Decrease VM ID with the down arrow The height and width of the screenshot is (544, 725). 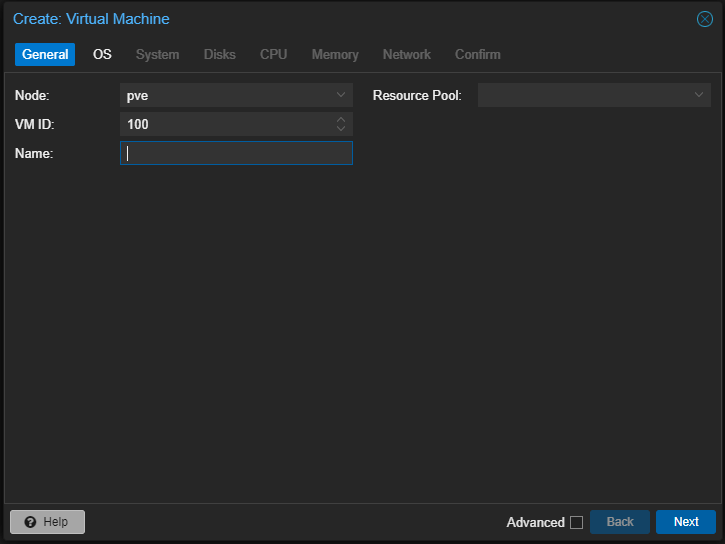341,129
